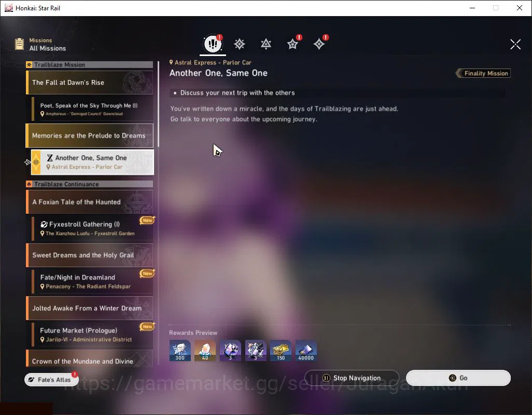Collapse Memories are the Prelude to Dreams chapter
Viewport: 532px width, 415px height.
[x=90, y=135]
